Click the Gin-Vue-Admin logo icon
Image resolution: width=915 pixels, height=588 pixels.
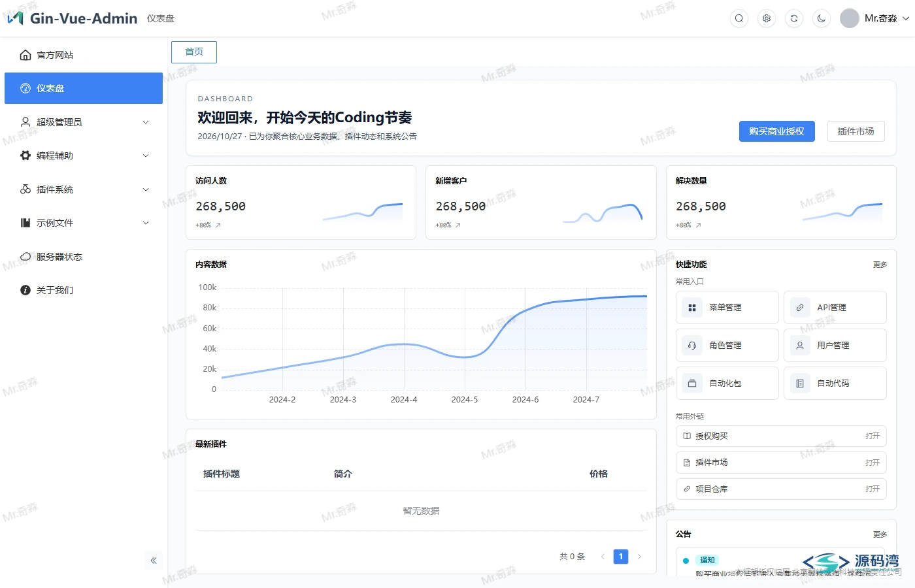pyautogui.click(x=15, y=18)
